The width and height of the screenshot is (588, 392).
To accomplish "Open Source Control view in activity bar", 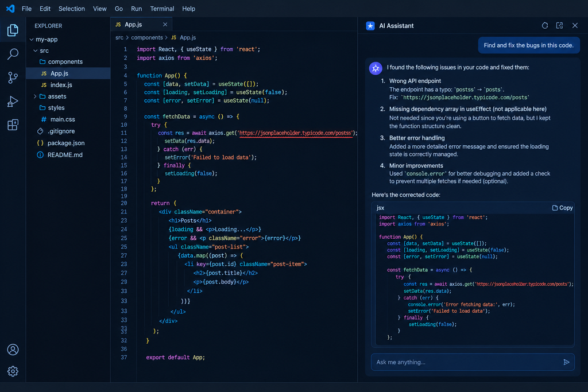I will (13, 77).
